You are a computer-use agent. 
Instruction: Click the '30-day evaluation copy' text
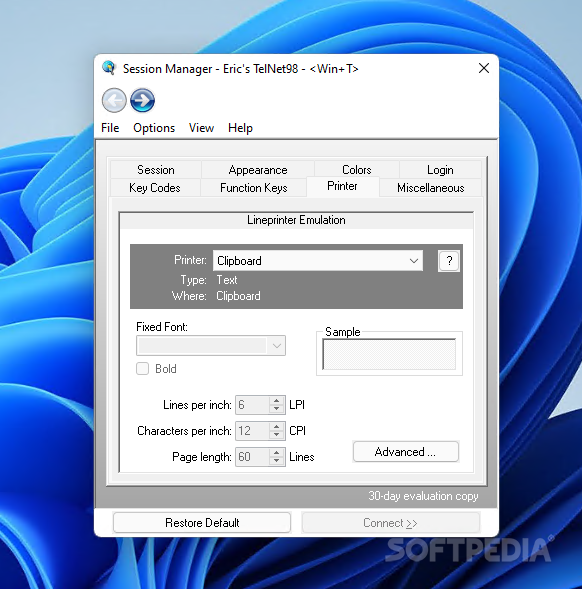pyautogui.click(x=423, y=496)
